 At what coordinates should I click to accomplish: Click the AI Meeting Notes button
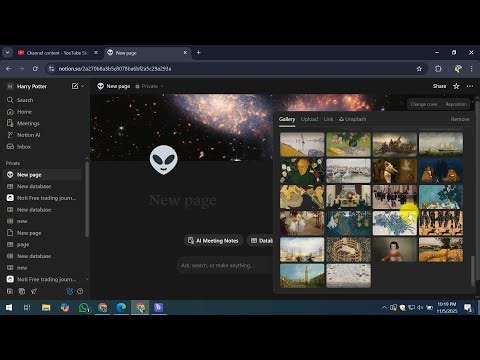[213, 241]
